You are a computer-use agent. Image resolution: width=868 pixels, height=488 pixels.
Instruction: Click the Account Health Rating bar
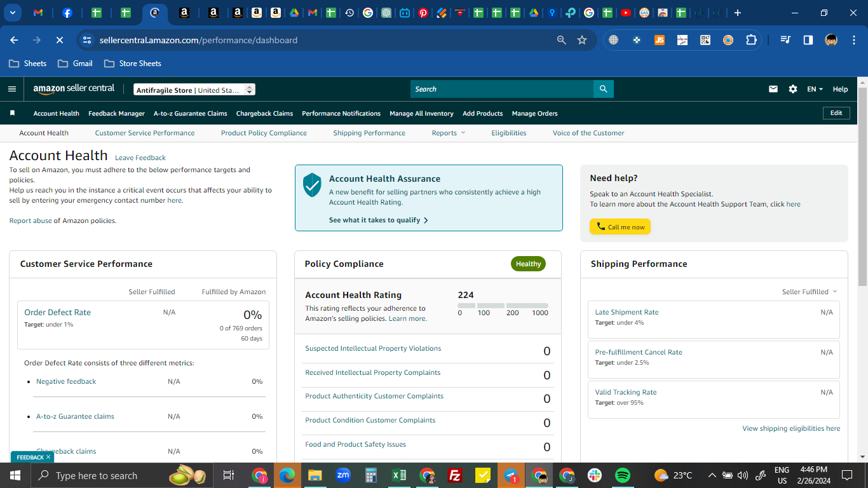click(503, 306)
